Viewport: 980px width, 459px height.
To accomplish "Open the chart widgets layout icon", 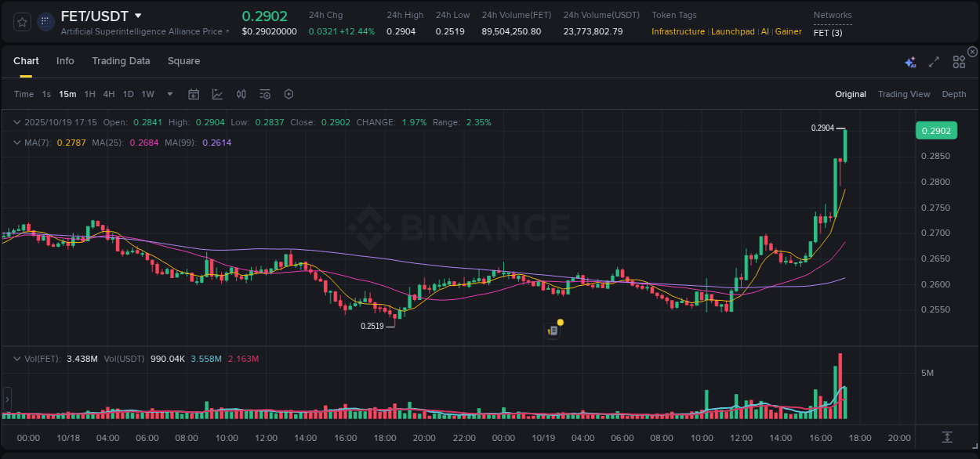I will (x=958, y=62).
